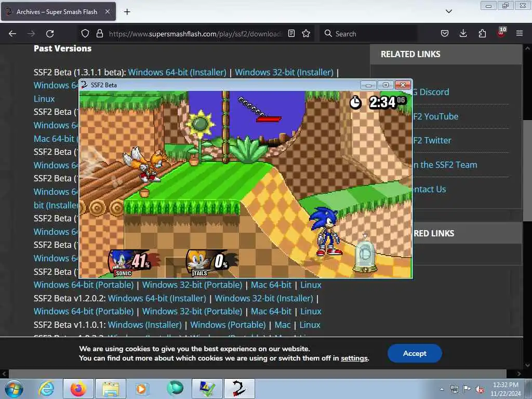Focus the Search box in toolbar

[x=368, y=34]
